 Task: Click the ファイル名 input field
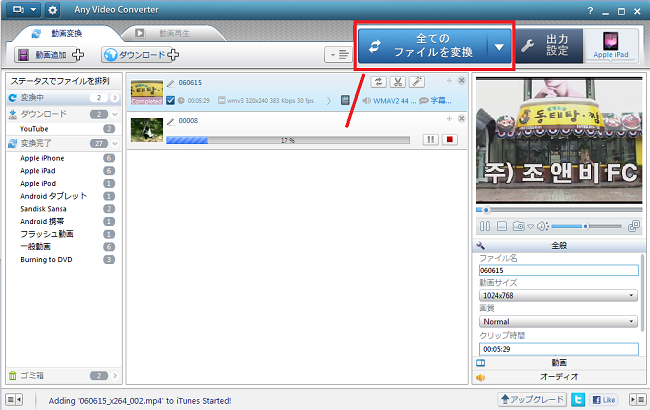559,270
